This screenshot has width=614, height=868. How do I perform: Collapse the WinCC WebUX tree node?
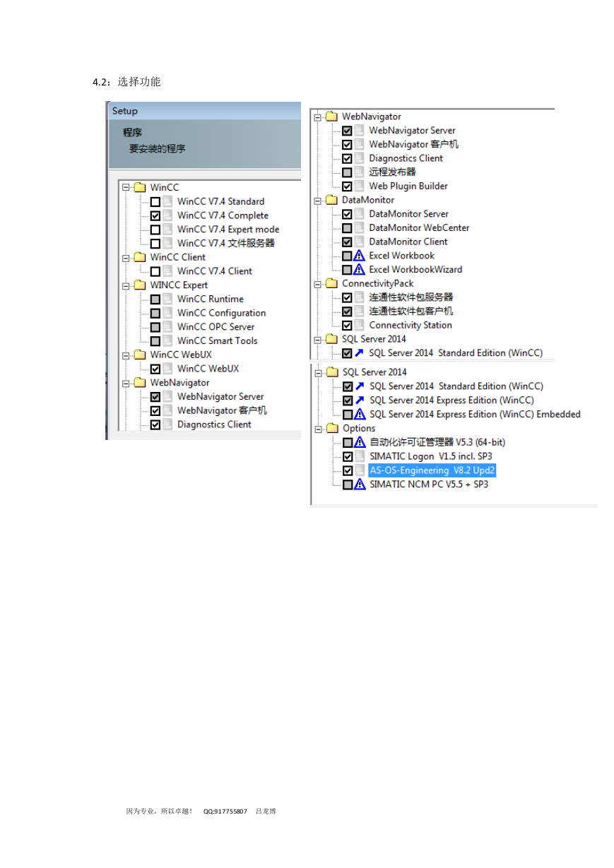coord(126,355)
